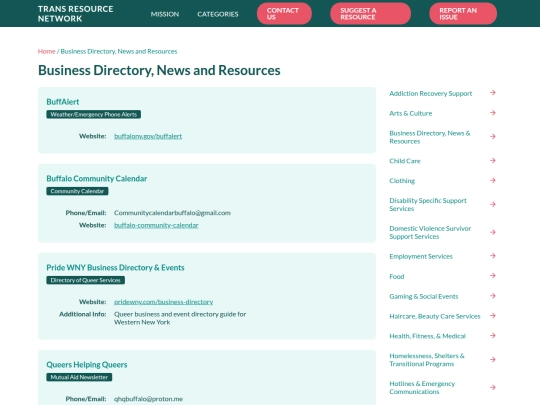Click arrow icon next to Addiction Recovery Support
The image size is (540, 405).
click(493, 93)
